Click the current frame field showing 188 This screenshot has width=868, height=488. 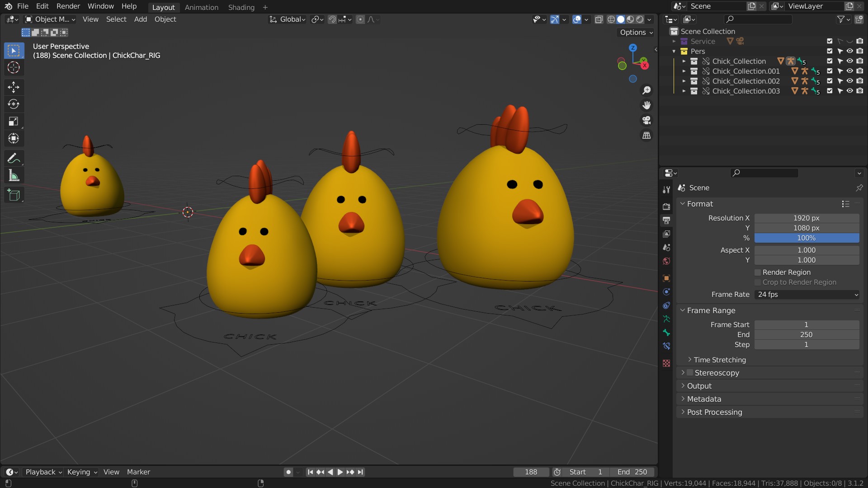tap(531, 472)
